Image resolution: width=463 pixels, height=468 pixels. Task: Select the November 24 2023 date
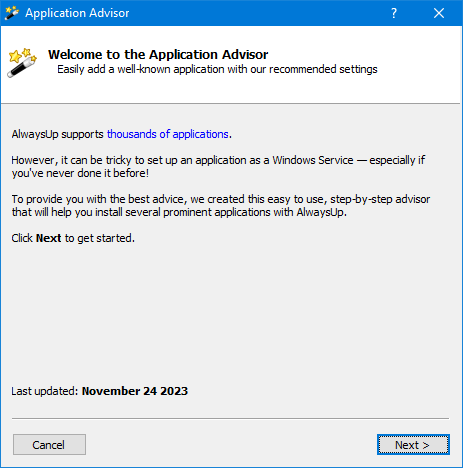[x=135, y=391]
